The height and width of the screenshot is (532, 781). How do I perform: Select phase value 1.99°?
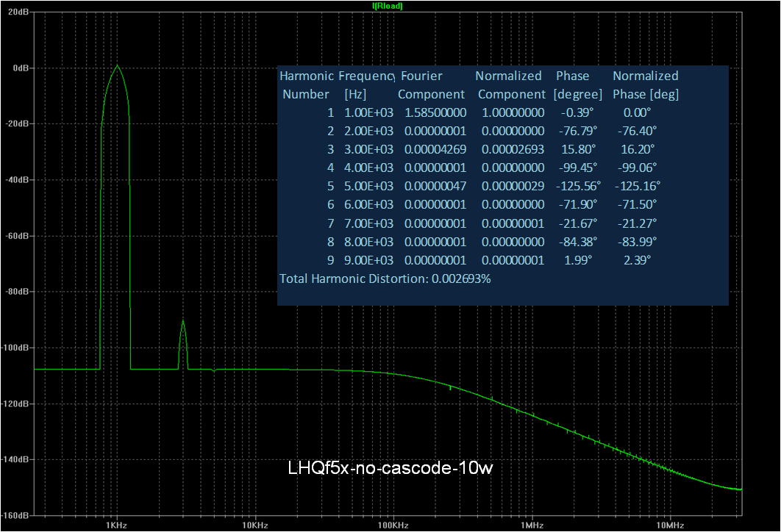point(578,261)
